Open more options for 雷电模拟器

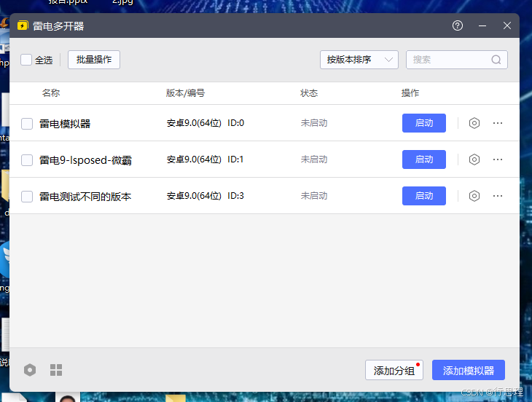pos(498,123)
